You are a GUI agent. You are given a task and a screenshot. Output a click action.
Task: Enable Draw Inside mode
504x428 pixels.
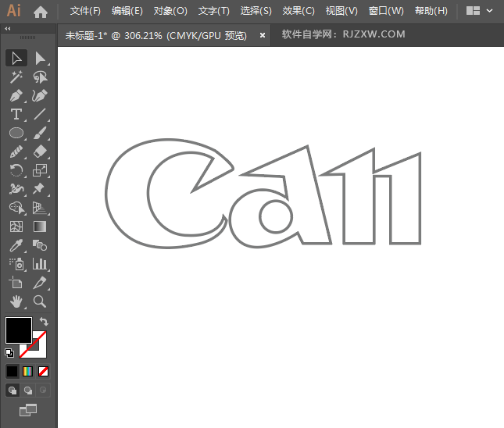tap(43, 391)
